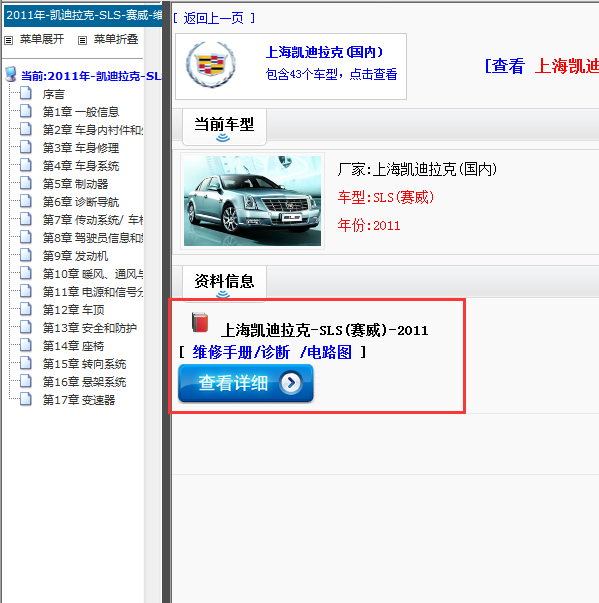
Task: Click the 年份:2011 text
Action: (369, 225)
